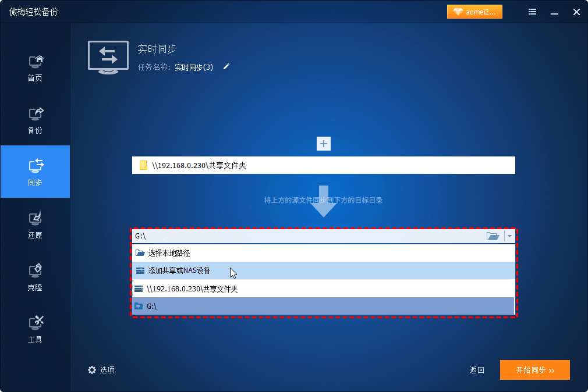Start sync with 开始同步 button
The width and height of the screenshot is (588, 392).
pyautogui.click(x=535, y=370)
